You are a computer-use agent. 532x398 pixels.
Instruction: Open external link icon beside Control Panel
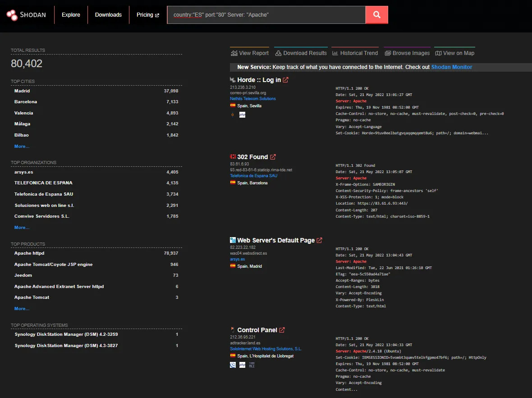tap(282, 330)
